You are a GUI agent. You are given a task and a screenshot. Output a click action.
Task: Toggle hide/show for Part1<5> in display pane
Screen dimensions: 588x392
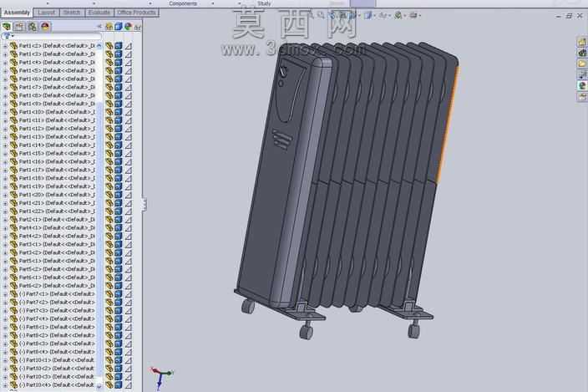pyautogui.click(x=109, y=70)
